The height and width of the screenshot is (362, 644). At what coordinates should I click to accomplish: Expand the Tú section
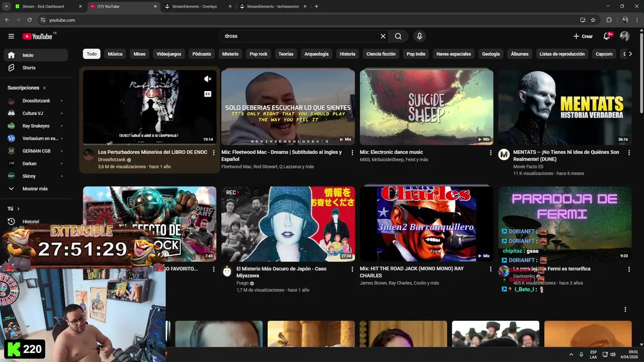[x=14, y=209]
